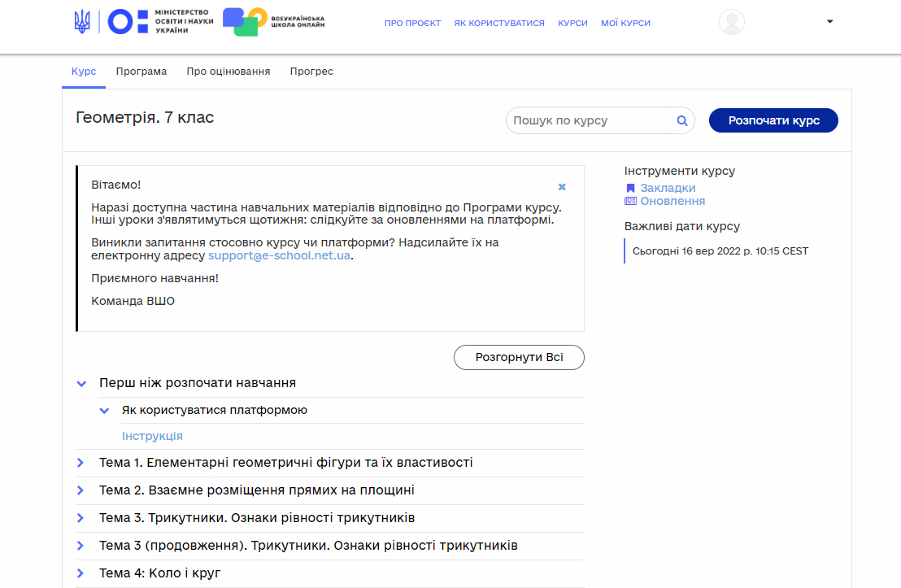Click the Ukrainian trident emblem logo
Screen dimensions: 901x588
pyautogui.click(x=82, y=23)
